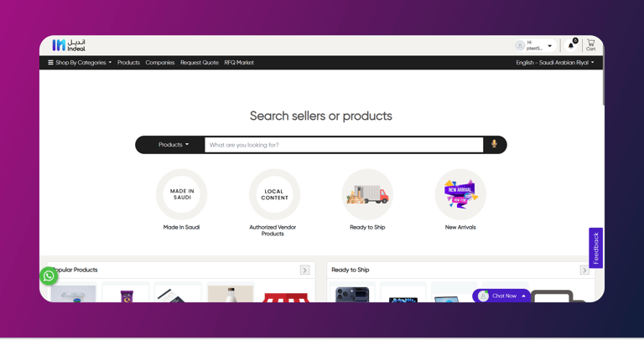
Task: Open the Products search type dropdown
Action: coord(174,145)
